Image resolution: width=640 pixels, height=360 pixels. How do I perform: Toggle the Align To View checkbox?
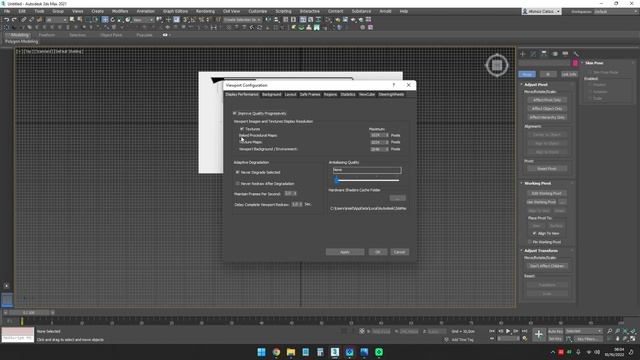[x=534, y=233]
